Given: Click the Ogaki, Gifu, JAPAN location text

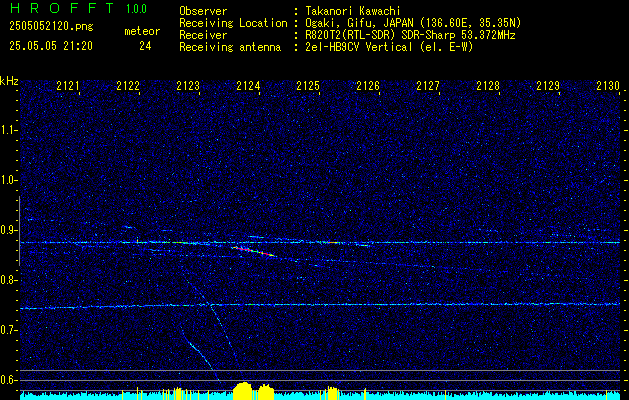Looking at the screenshot, I should [413, 23].
